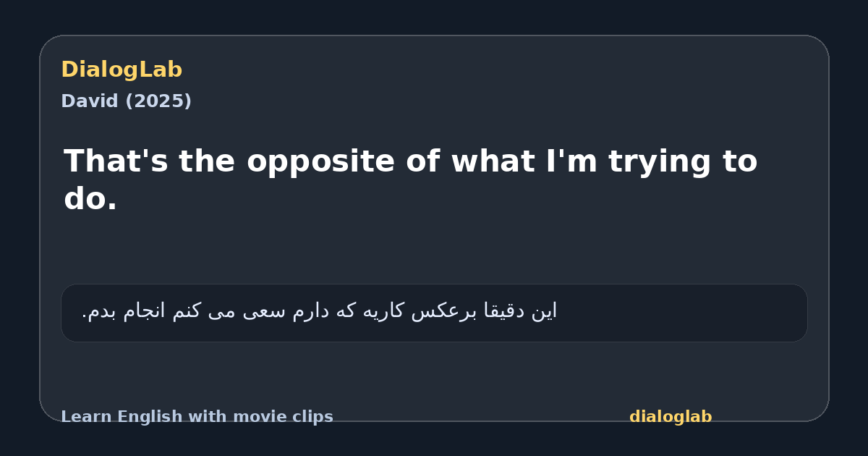This screenshot has height=456, width=868.
Task: Open the dialoglab handle in the footer
Action: point(671,417)
